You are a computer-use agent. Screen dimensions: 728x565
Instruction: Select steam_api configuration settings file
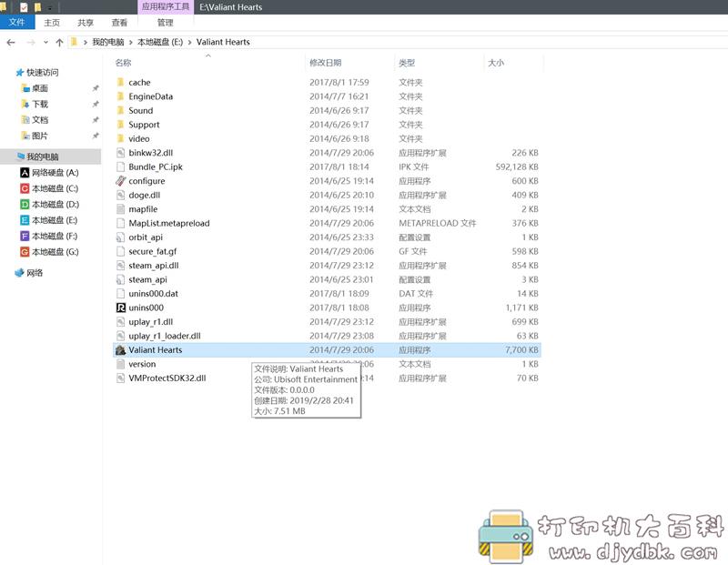(147, 279)
